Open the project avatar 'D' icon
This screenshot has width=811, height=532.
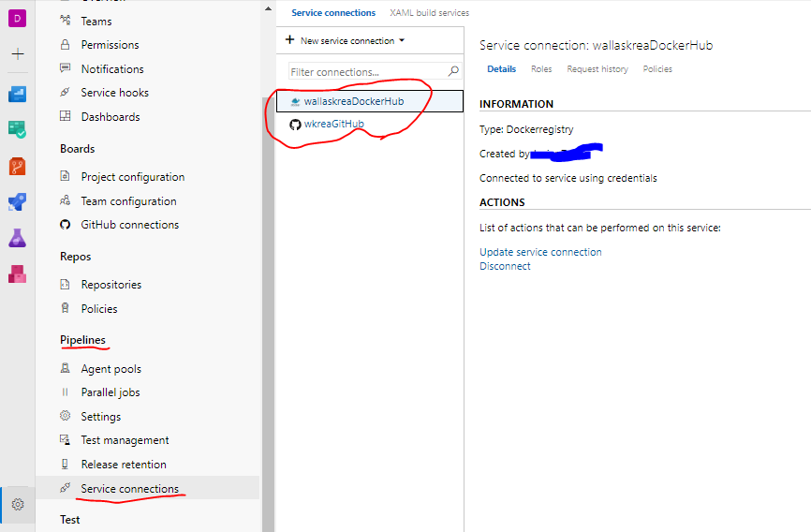(x=17, y=19)
